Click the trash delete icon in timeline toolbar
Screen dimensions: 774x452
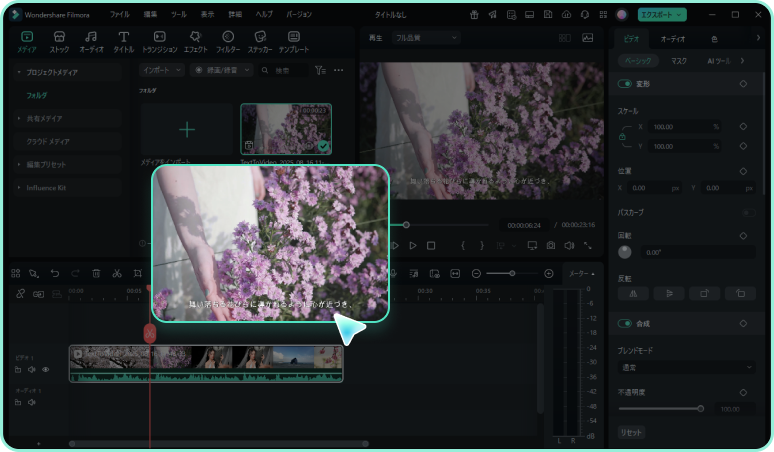(x=96, y=273)
